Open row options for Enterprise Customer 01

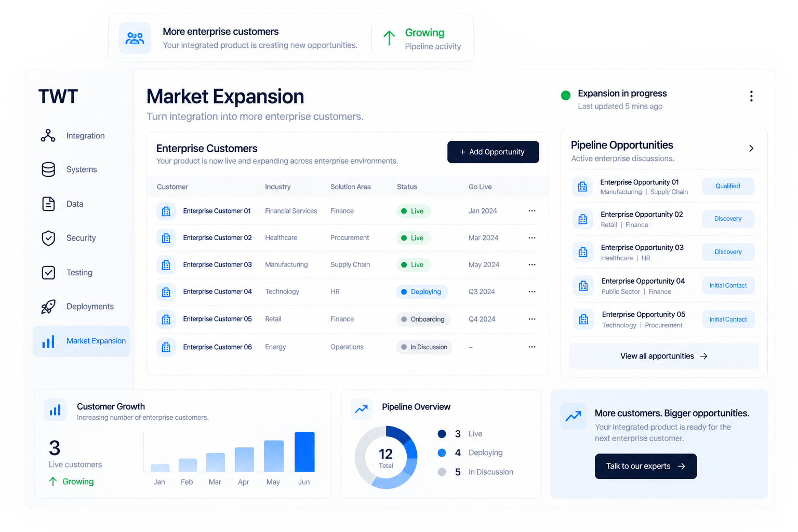click(x=532, y=211)
